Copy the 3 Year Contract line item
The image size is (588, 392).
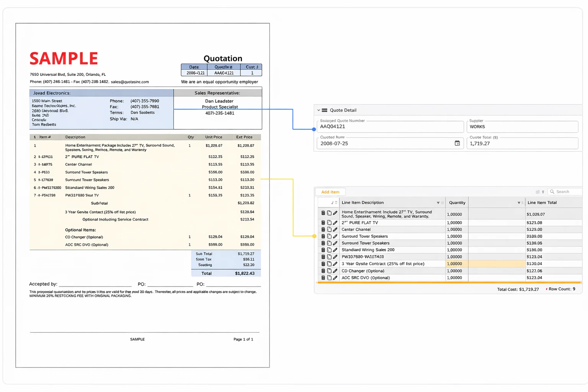click(329, 264)
